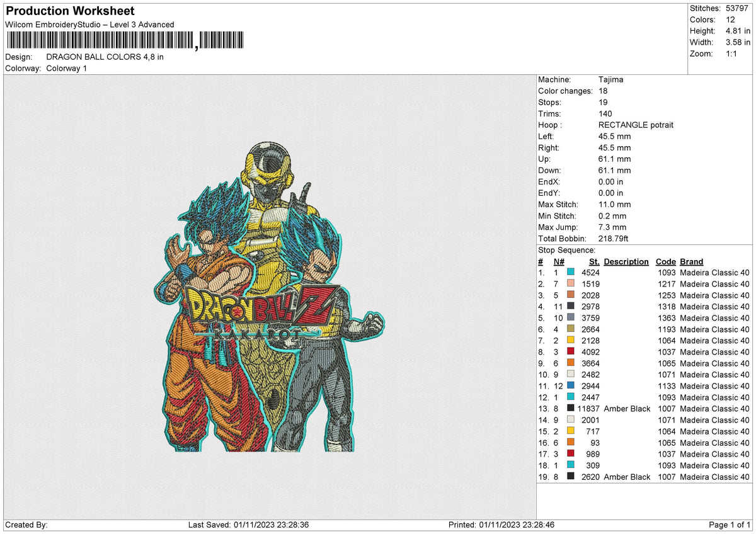The height and width of the screenshot is (534, 756).
Task: Click the black swatch in stop 19 row
Action: (571, 477)
